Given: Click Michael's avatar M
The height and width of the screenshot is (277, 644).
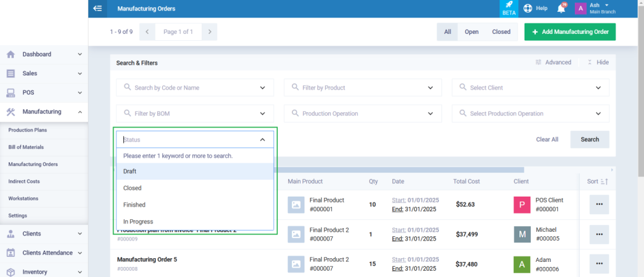Looking at the screenshot, I should [x=522, y=234].
